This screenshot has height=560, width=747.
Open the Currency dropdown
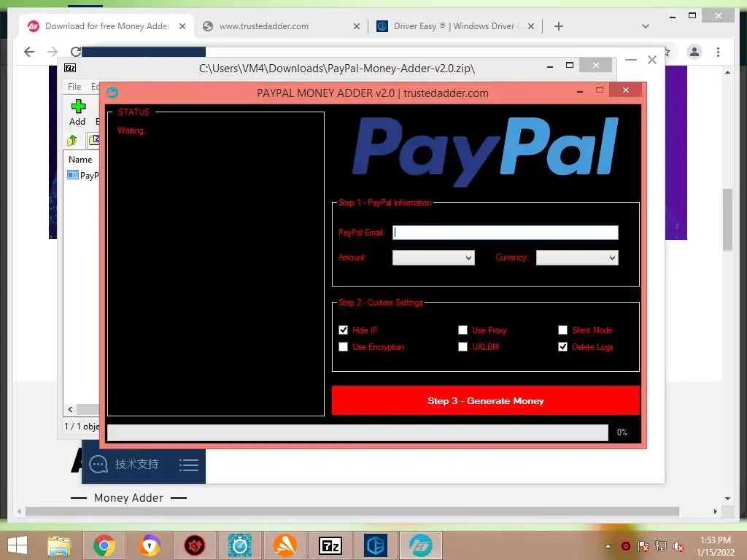[x=577, y=257]
